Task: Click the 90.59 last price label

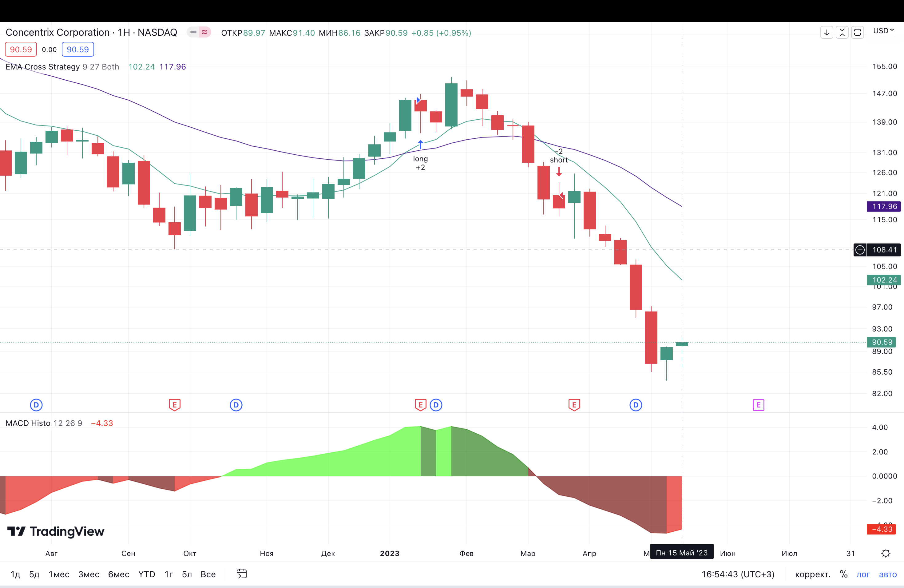Action: (882, 342)
